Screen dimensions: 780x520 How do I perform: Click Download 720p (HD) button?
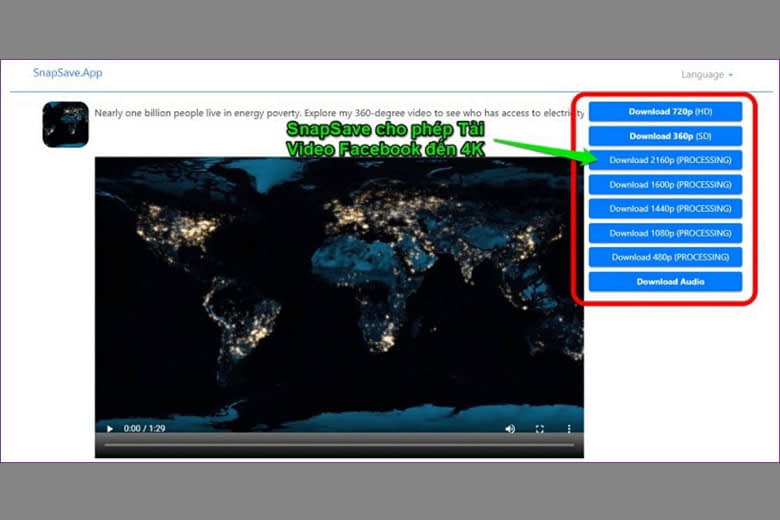click(665, 111)
